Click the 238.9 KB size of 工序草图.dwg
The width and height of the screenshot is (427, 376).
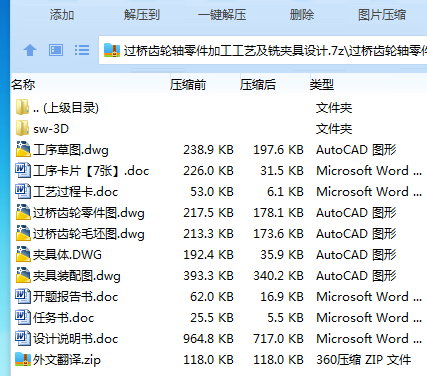click(x=208, y=150)
